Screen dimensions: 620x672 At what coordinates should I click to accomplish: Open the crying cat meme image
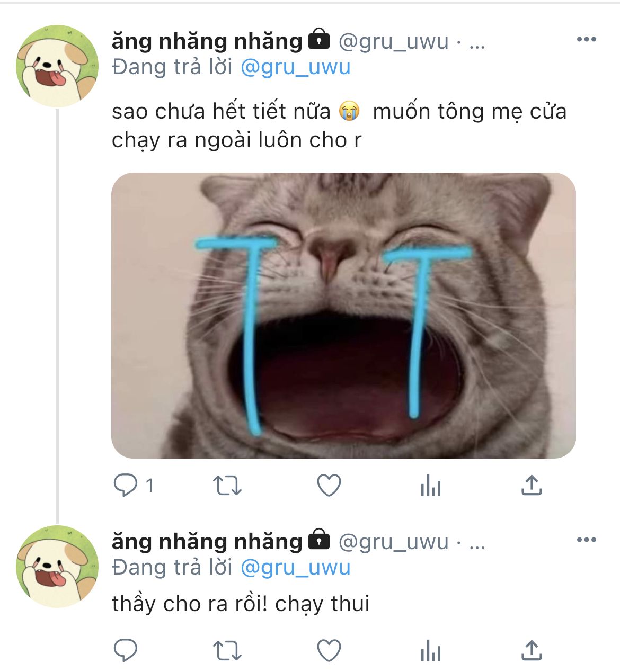(x=343, y=316)
